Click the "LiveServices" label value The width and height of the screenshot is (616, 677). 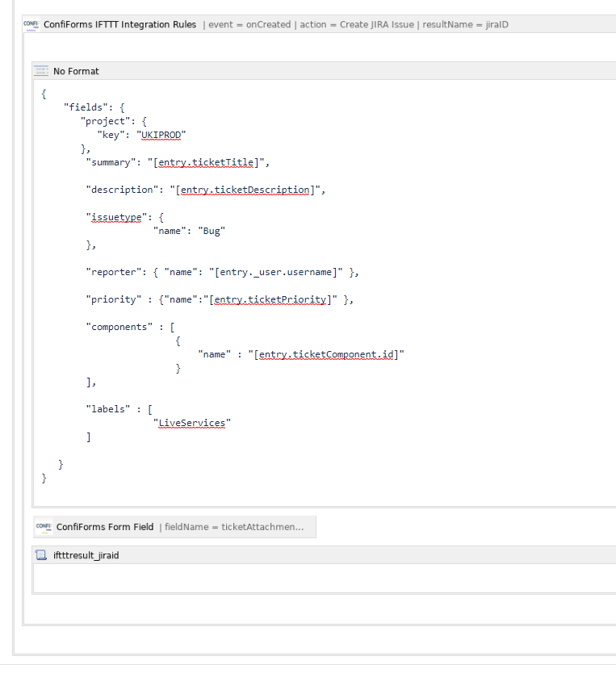coord(192,423)
